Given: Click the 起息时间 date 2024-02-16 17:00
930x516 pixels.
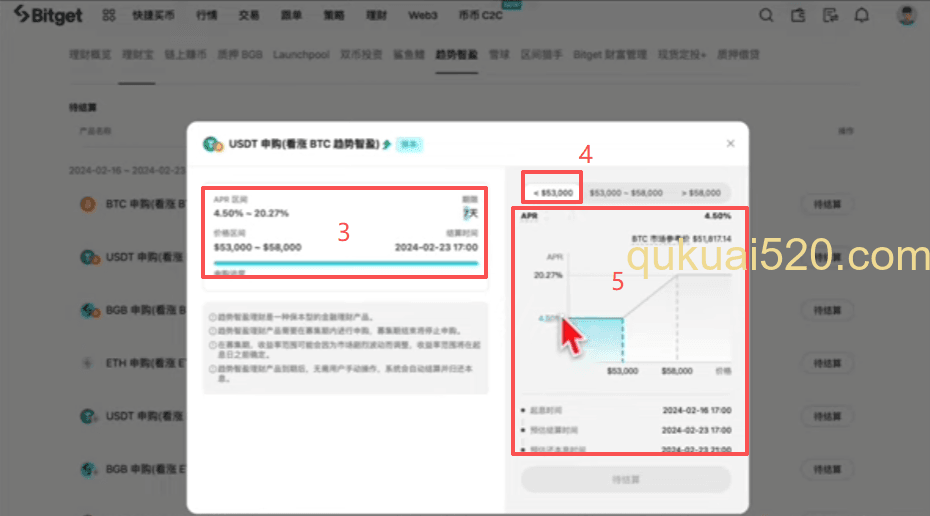Looking at the screenshot, I should coord(697,410).
